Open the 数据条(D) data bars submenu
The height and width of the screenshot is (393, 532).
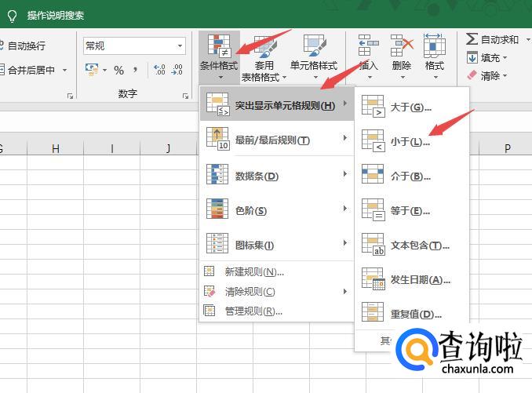(x=277, y=176)
